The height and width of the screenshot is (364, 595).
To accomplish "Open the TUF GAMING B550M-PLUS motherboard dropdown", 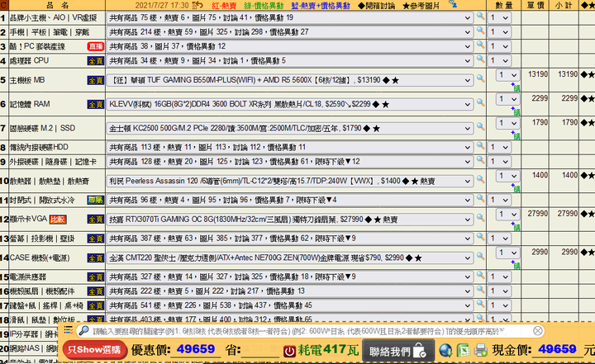I will click(x=290, y=80).
